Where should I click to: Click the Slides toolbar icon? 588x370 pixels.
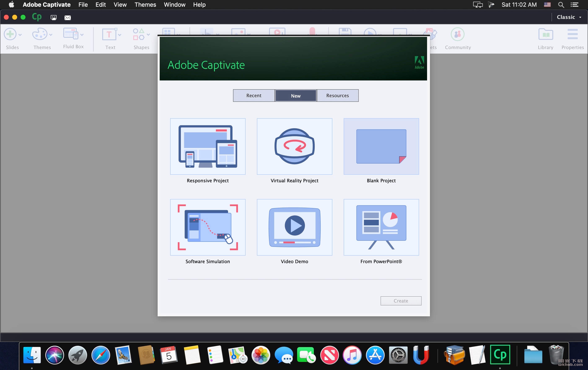[10, 34]
